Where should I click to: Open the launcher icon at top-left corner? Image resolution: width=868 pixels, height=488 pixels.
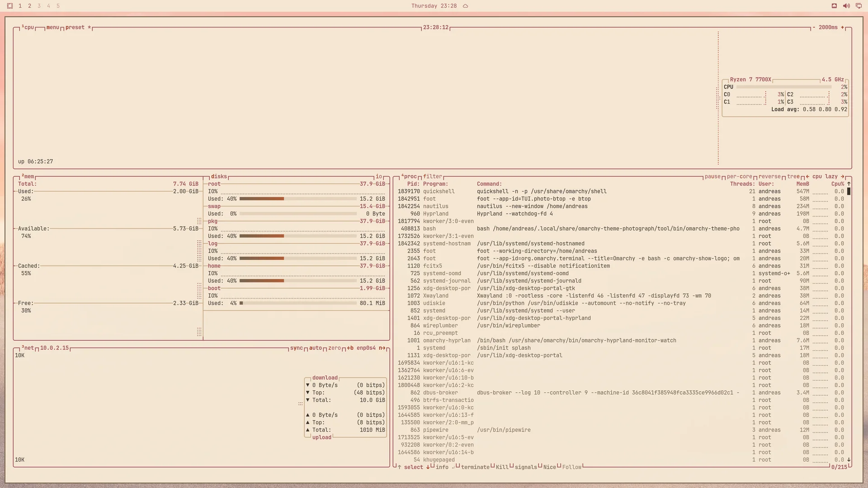[x=9, y=6]
